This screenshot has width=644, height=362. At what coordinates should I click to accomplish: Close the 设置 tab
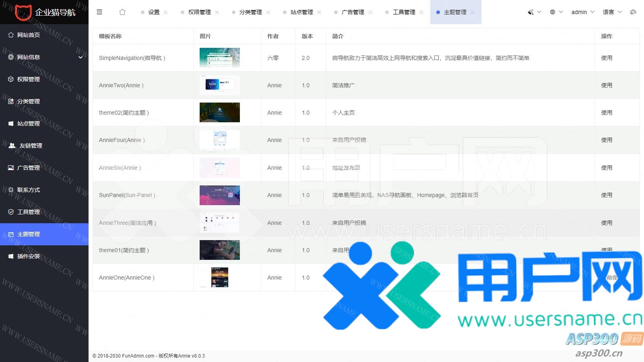point(165,12)
